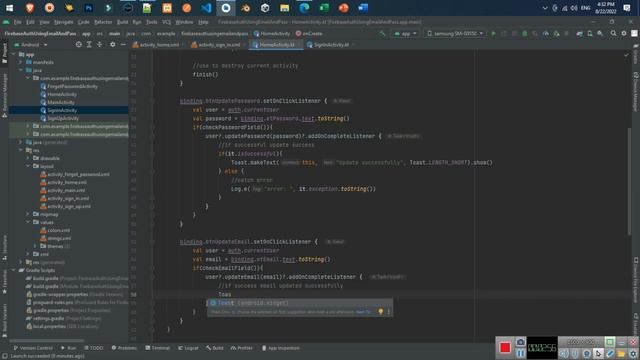This screenshot has width=640, height=360.
Task: Open the Build menu
Action: [122, 22]
